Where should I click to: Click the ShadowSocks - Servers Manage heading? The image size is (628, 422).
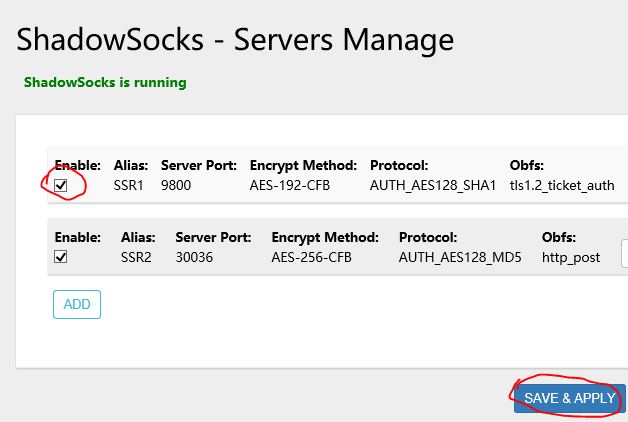235,40
